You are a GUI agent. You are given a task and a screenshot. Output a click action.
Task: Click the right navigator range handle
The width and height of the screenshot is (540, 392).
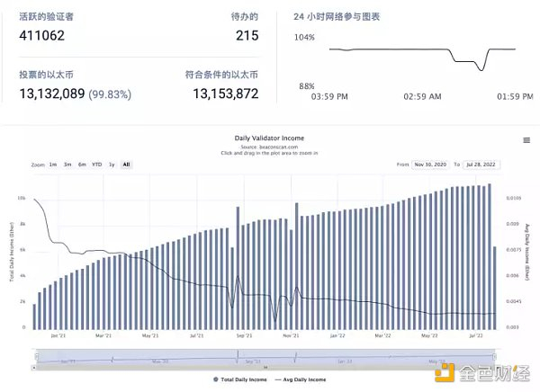coord(494,357)
